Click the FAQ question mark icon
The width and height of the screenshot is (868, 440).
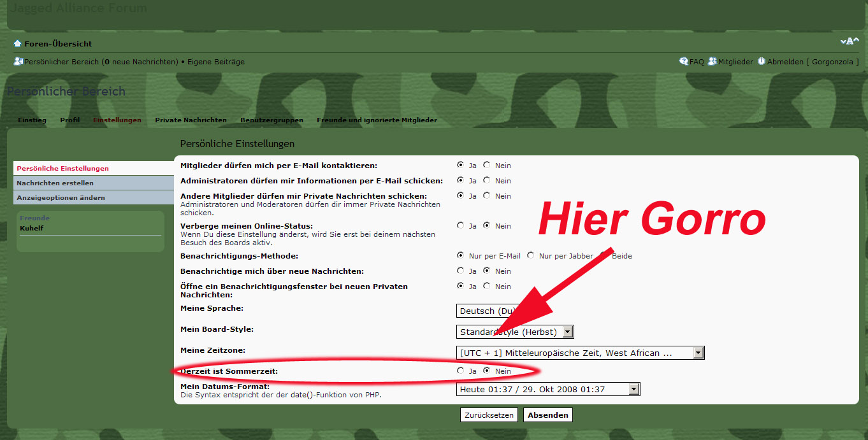pos(684,62)
